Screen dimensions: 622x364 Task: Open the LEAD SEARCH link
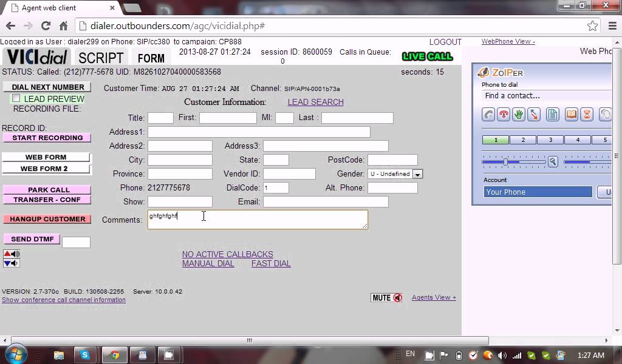pyautogui.click(x=316, y=102)
